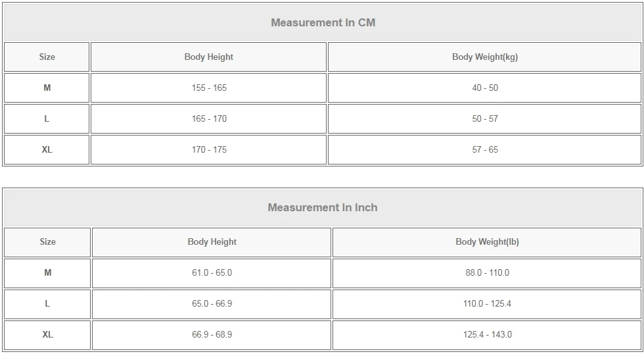Image resolution: width=644 pixels, height=354 pixels.
Task: Select the 65.0 - 66.9 height cell
Action: pyautogui.click(x=212, y=303)
